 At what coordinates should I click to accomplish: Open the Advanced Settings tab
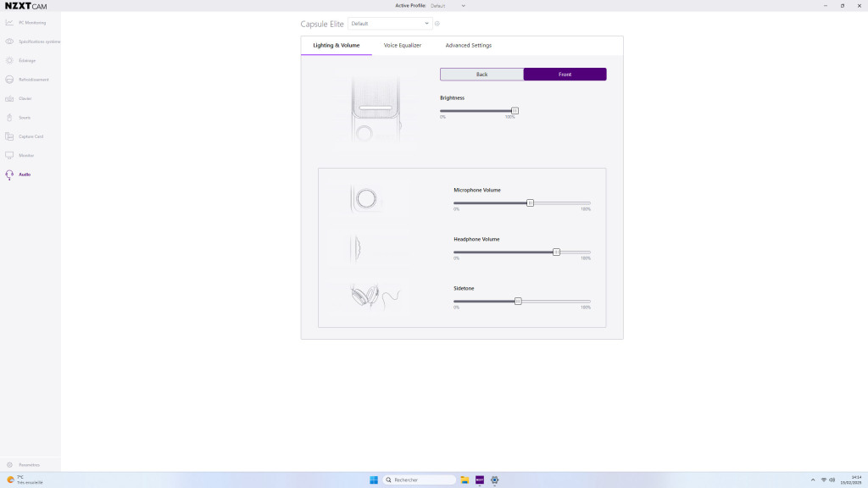click(x=468, y=46)
